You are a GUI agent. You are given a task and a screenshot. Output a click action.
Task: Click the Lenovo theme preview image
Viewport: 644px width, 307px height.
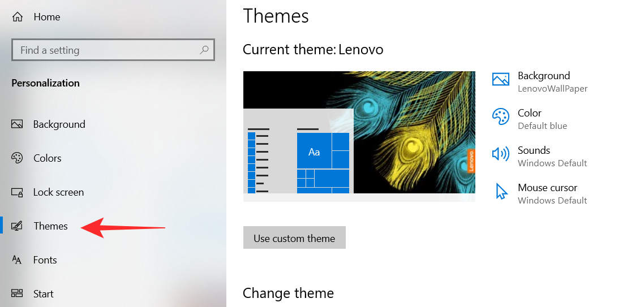[x=359, y=136]
